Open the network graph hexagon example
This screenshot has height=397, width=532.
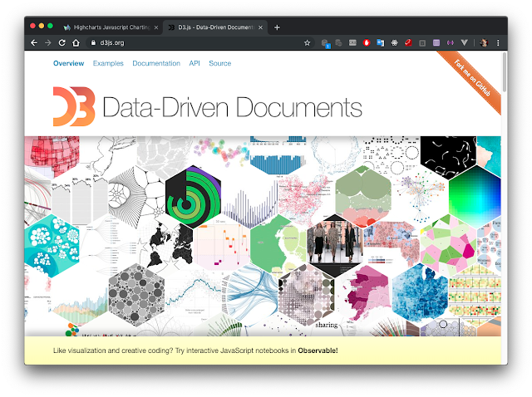[x=420, y=197]
